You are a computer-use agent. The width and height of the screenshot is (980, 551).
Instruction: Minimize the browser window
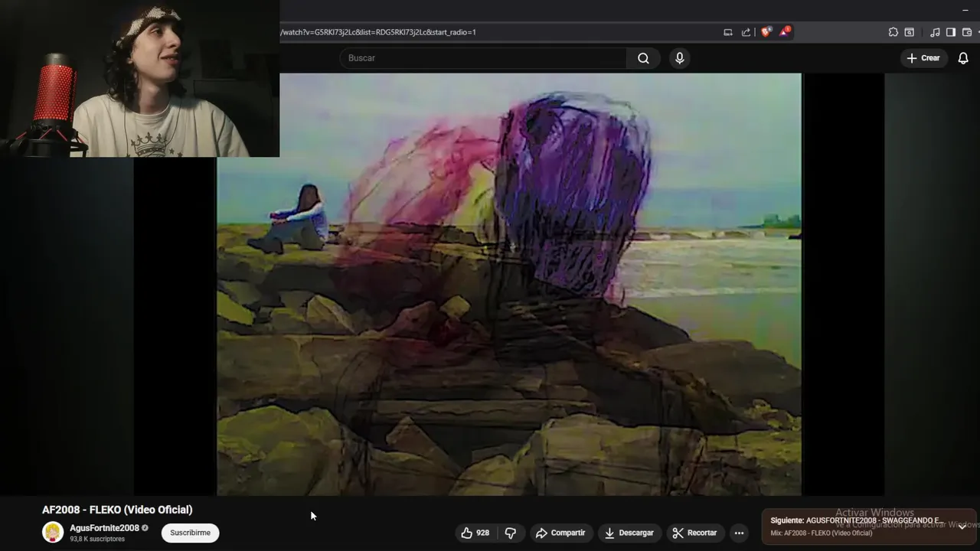(x=965, y=10)
